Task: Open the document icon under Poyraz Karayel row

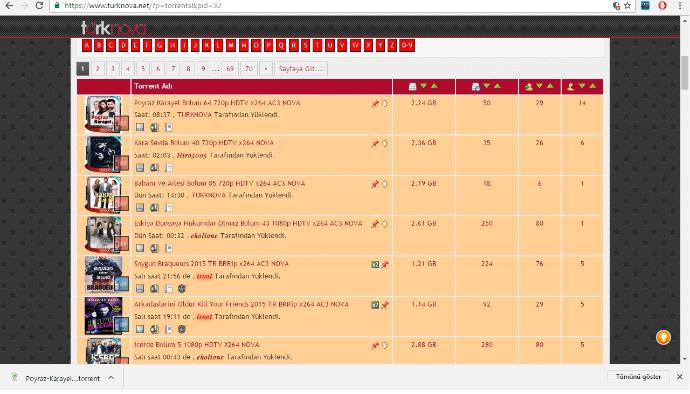Action: tap(169, 127)
